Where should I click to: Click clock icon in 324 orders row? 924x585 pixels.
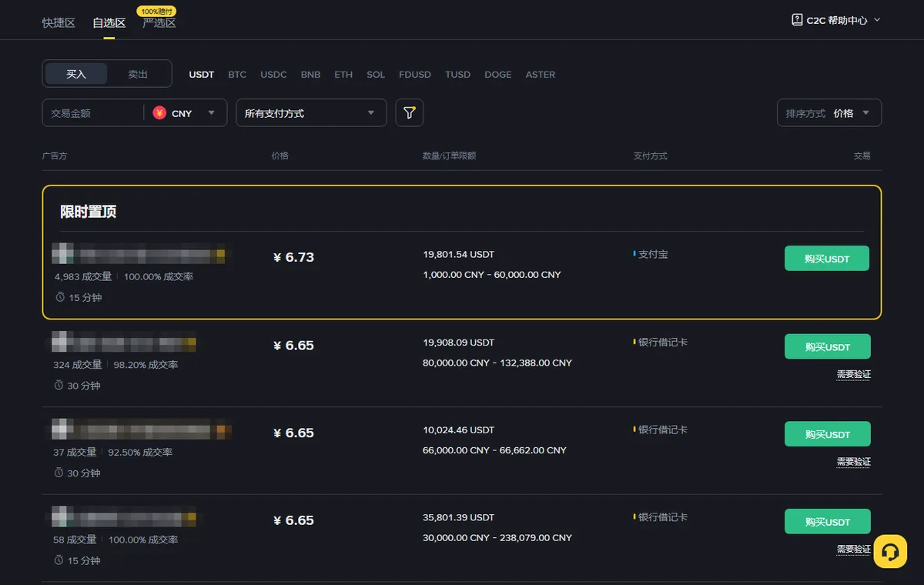click(x=59, y=386)
